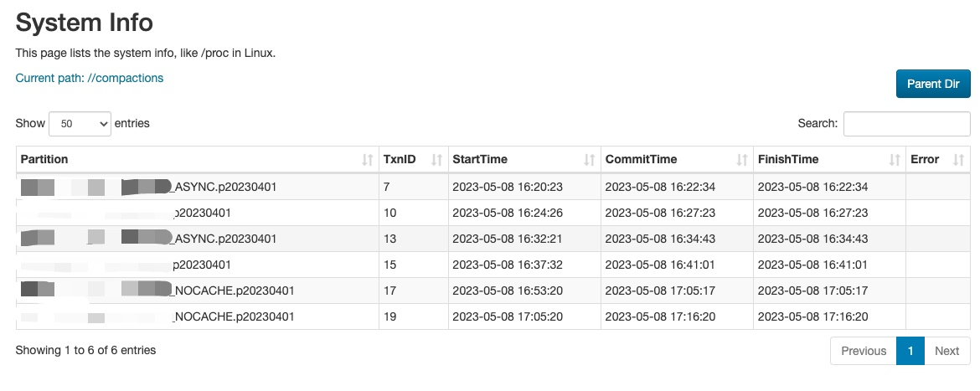This screenshot has height=391, width=980.
Task: Click sort icon in Partition column header
Action: (x=367, y=159)
